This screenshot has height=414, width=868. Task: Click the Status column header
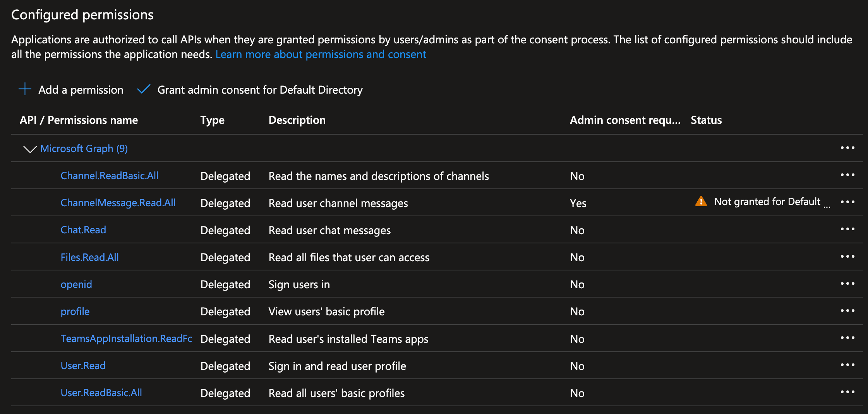click(x=706, y=120)
